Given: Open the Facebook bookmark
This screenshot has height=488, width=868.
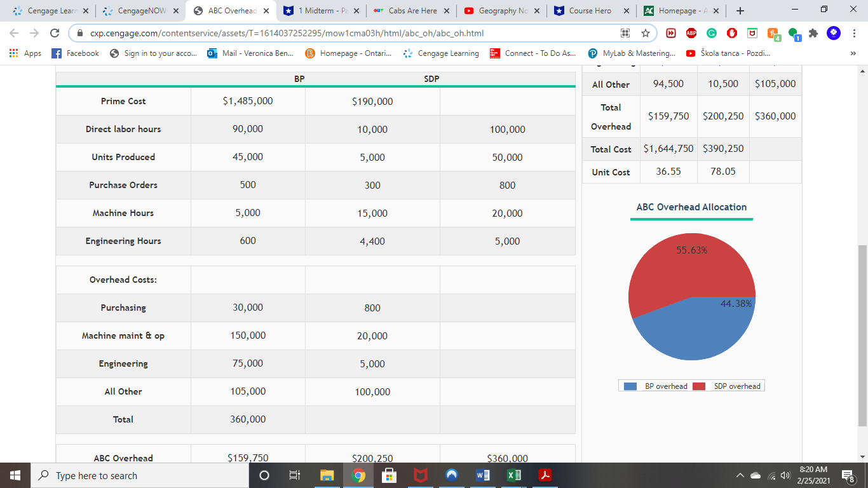Looking at the screenshot, I should tap(75, 53).
